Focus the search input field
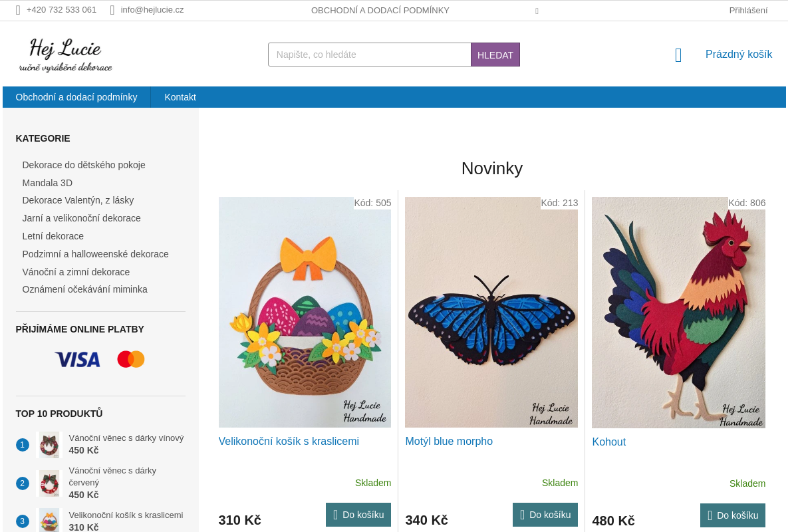Screen dimensions: 798x532 pyautogui.click(x=369, y=55)
